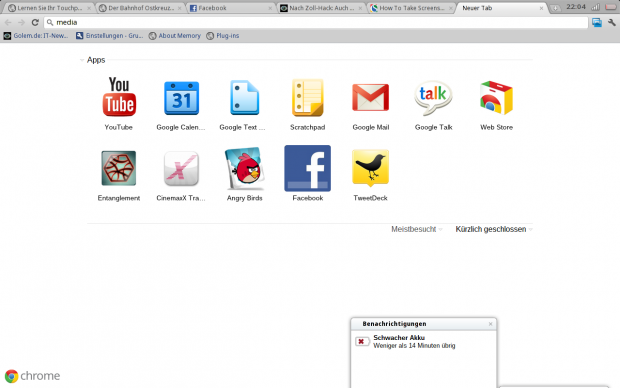This screenshot has height=388, width=620.
Task: Click the Benachrichtigungen panel title
Action: [394, 324]
